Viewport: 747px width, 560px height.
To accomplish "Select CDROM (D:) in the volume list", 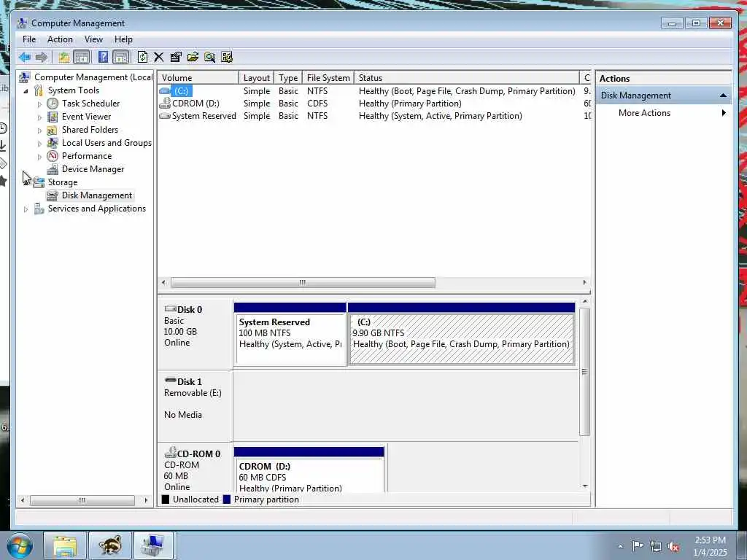I will pyautogui.click(x=196, y=104).
